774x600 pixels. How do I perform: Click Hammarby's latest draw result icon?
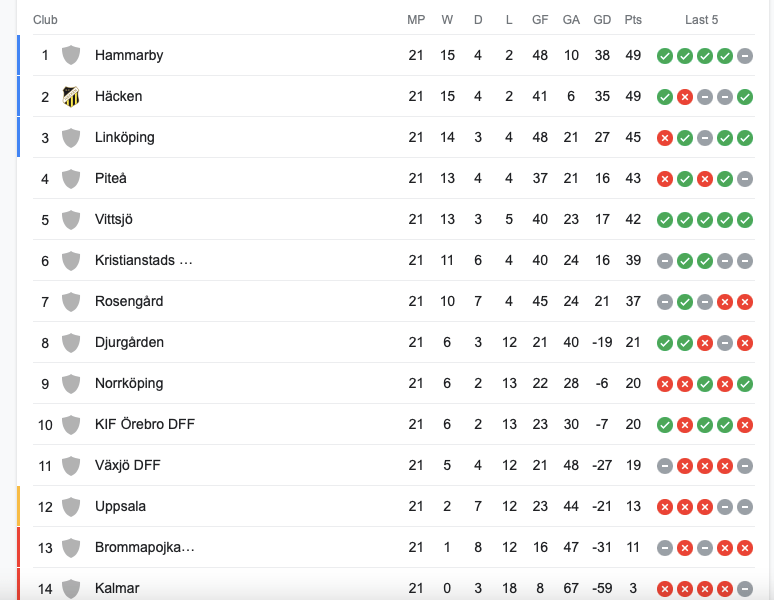[x=745, y=55]
